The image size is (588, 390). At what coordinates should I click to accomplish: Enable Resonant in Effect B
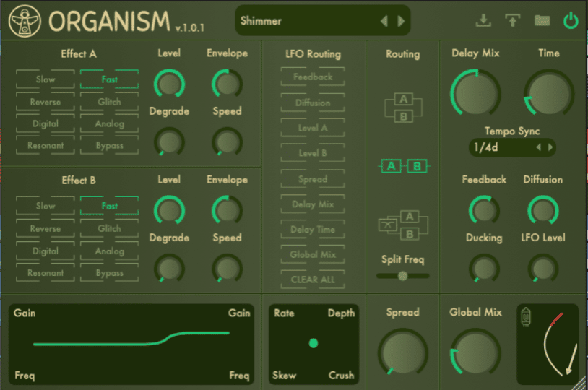(x=46, y=272)
